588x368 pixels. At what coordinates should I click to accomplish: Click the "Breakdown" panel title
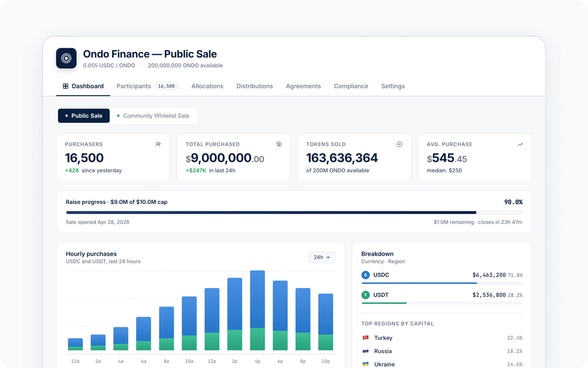tap(377, 254)
